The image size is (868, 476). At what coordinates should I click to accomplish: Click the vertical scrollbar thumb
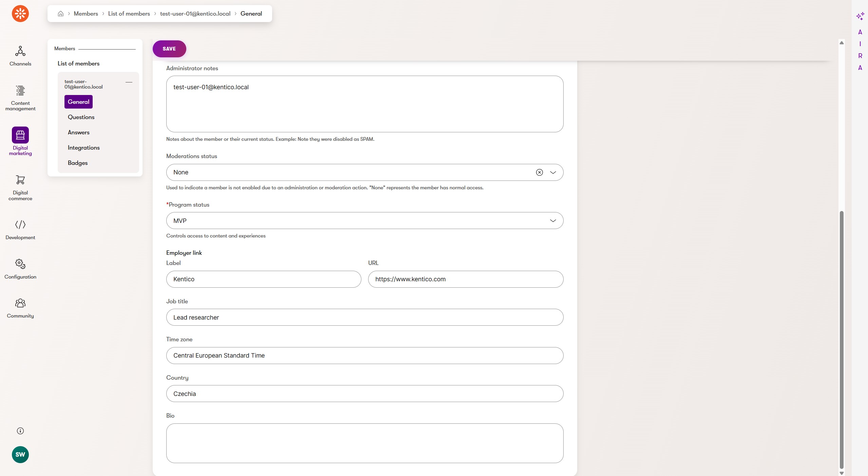click(x=841, y=339)
